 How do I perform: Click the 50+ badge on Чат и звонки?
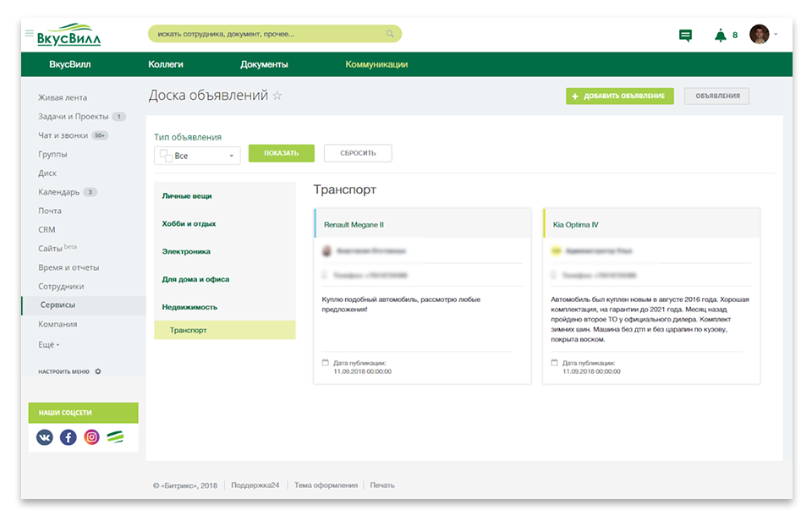(x=100, y=135)
